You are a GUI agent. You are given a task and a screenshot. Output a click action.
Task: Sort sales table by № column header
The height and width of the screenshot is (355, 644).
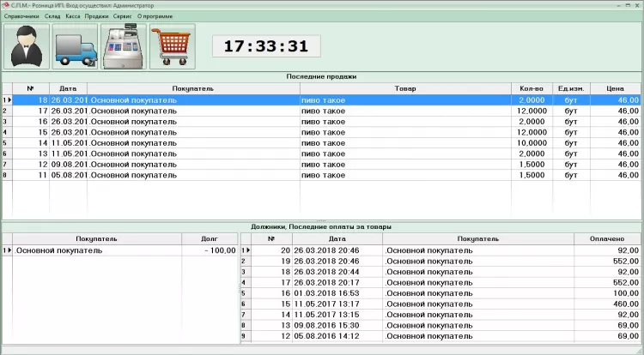[x=31, y=88]
